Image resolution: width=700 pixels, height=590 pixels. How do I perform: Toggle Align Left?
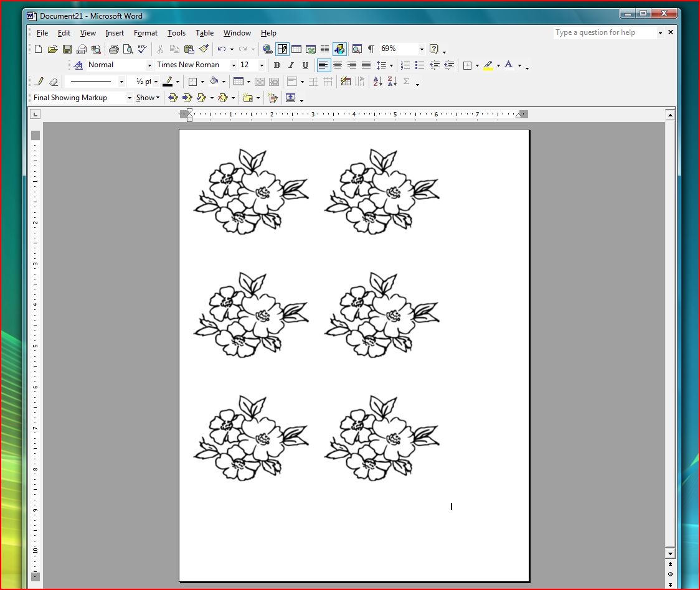323,65
